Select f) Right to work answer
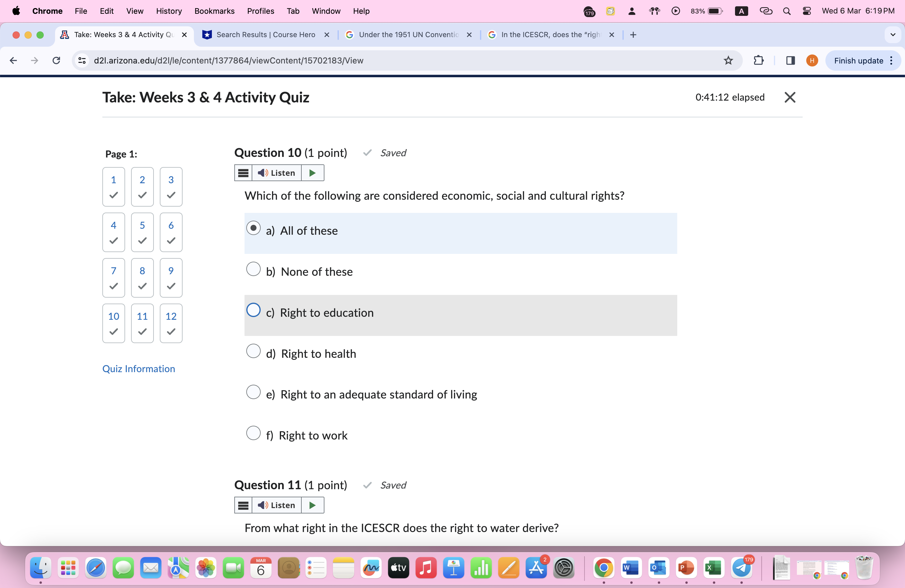905x588 pixels. (x=253, y=433)
